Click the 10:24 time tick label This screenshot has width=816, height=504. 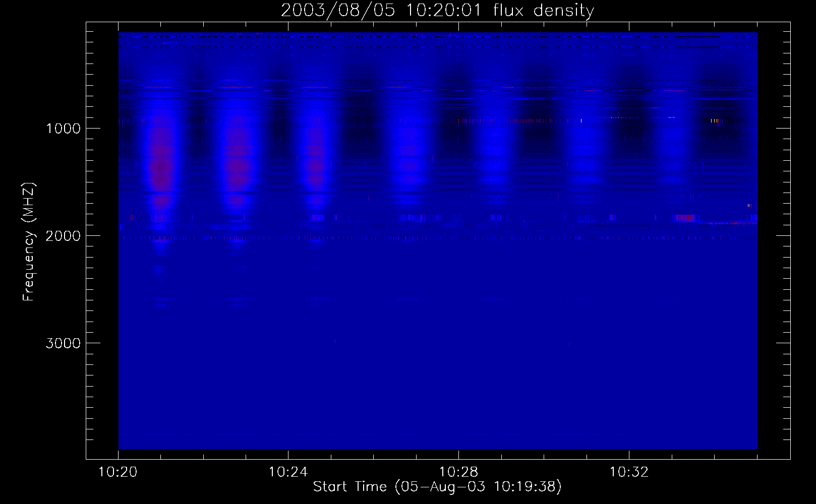tap(288, 472)
